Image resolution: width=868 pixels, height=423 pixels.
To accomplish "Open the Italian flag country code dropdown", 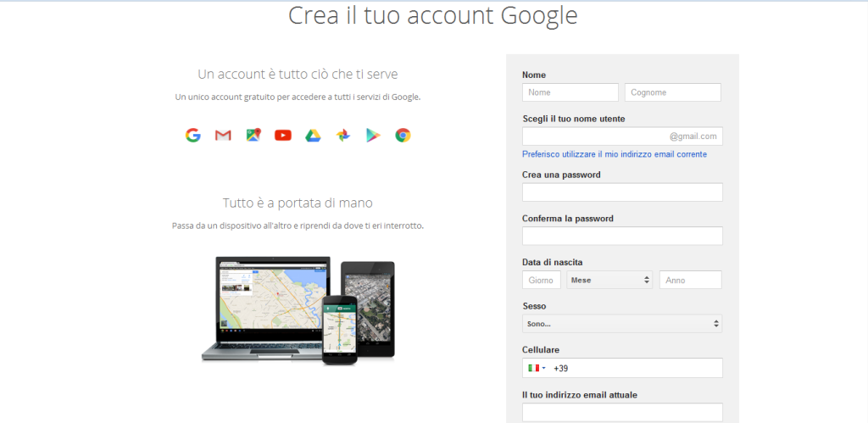I will pos(536,368).
